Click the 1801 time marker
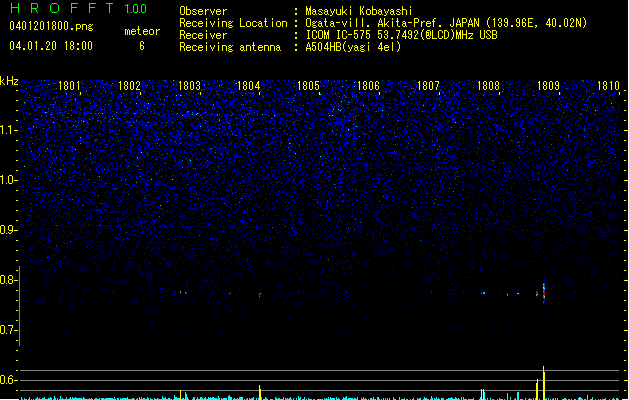This screenshot has width=629, height=400. tap(69, 86)
